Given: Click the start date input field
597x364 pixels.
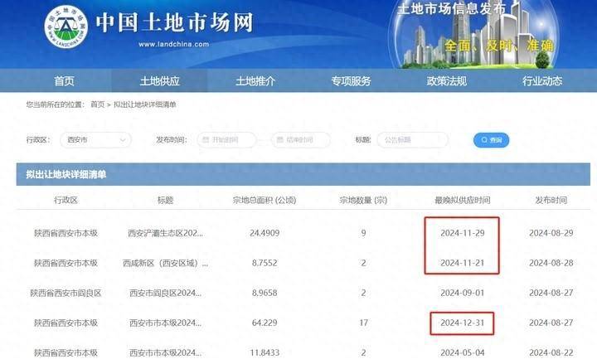Looking at the screenshot, I should 226,140.
